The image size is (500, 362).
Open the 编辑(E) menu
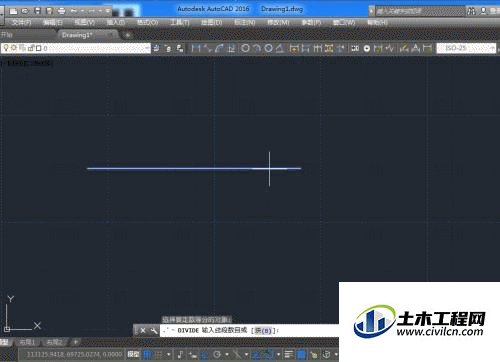pyautogui.click(x=53, y=23)
